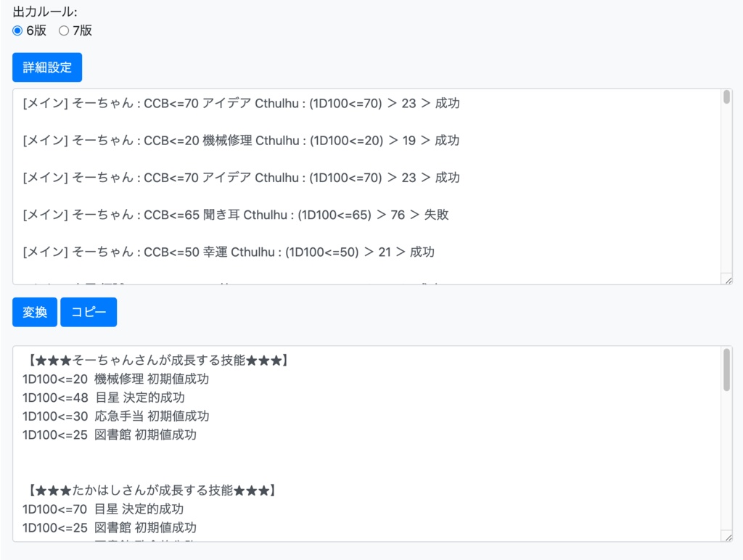Click the top textarea resize handle
The height and width of the screenshot is (560, 743).
coord(730,279)
